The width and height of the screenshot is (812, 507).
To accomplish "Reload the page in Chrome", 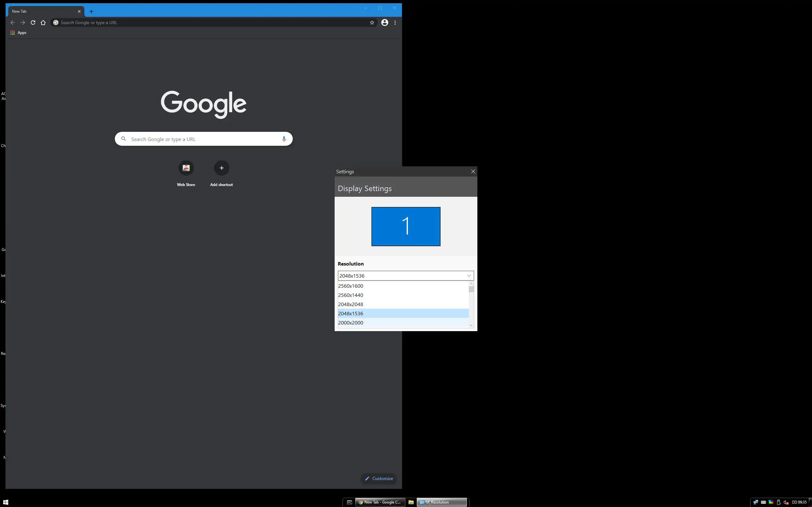I will pos(33,22).
